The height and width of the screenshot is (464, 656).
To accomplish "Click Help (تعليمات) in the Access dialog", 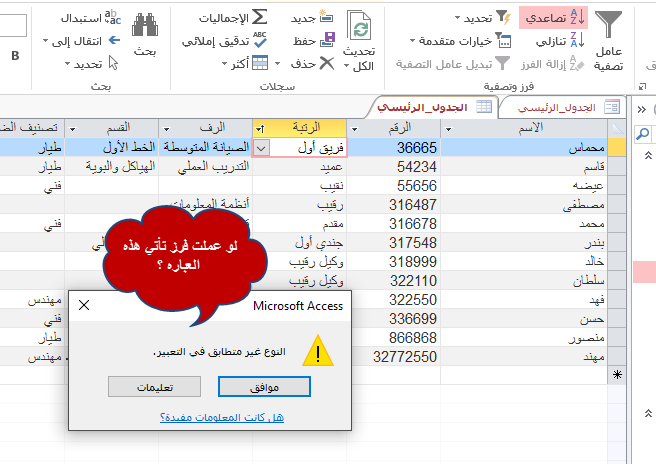I will [x=154, y=387].
